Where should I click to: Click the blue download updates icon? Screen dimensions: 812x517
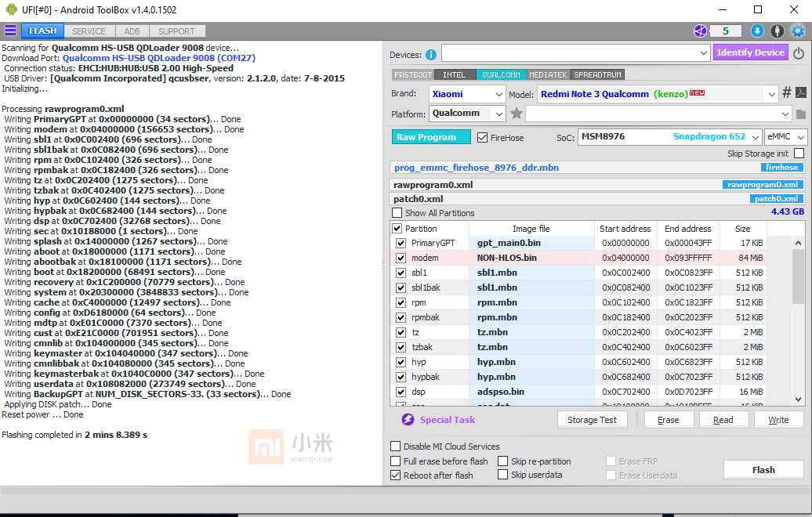pyautogui.click(x=757, y=31)
